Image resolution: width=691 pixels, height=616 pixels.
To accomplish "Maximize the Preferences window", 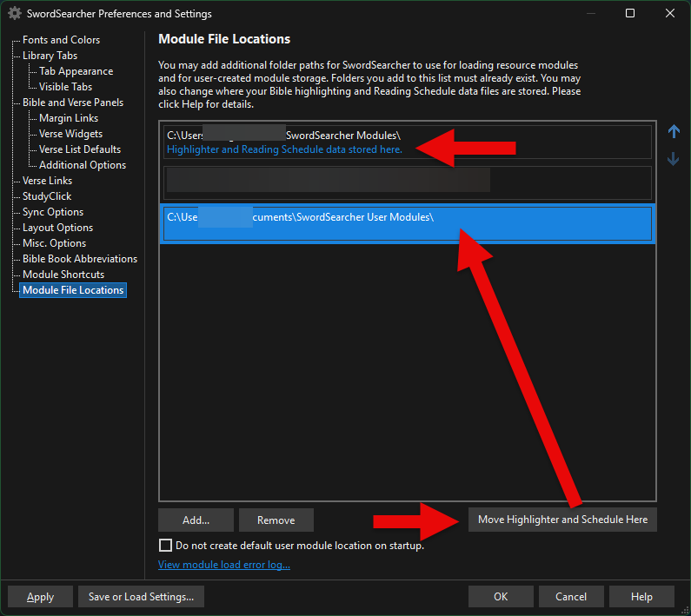I will click(x=630, y=13).
